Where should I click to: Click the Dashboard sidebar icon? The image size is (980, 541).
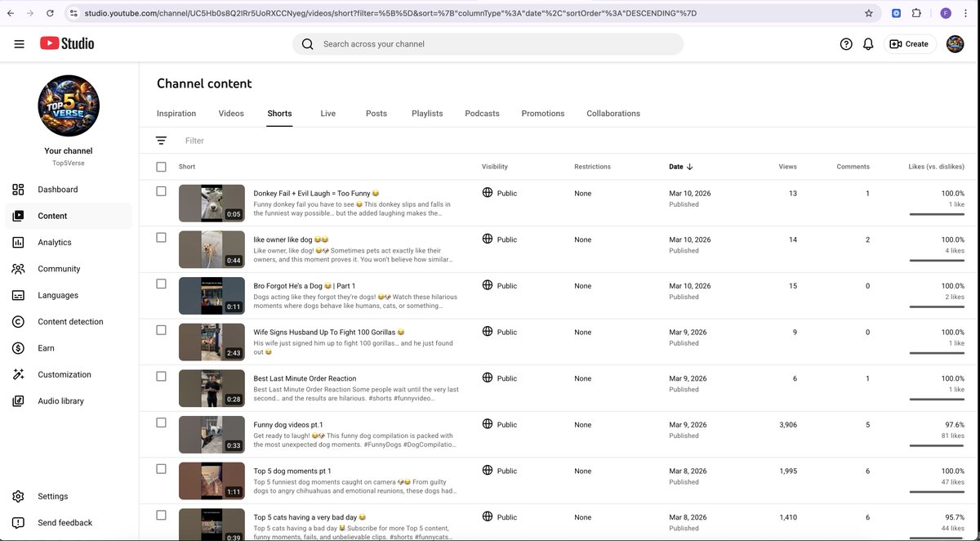click(18, 190)
